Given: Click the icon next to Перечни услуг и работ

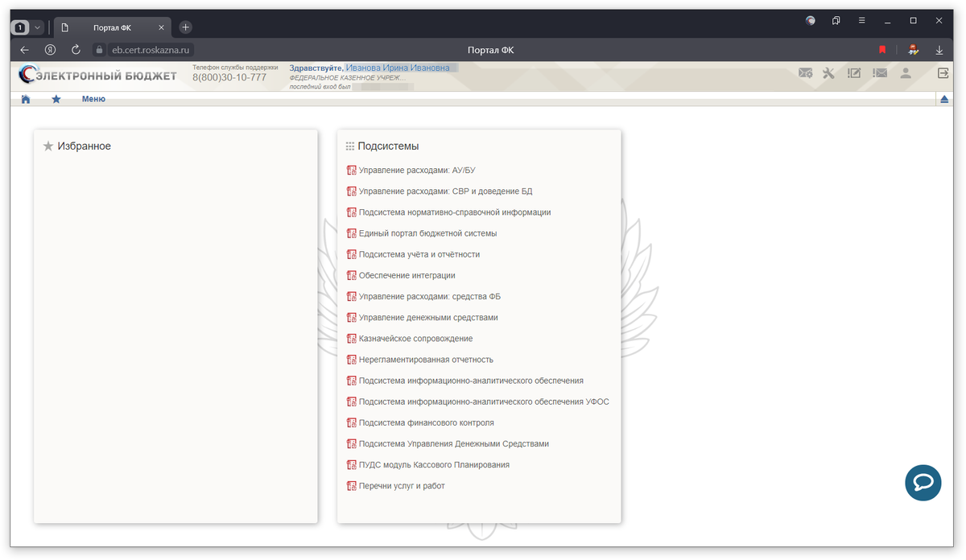Looking at the screenshot, I should (351, 486).
